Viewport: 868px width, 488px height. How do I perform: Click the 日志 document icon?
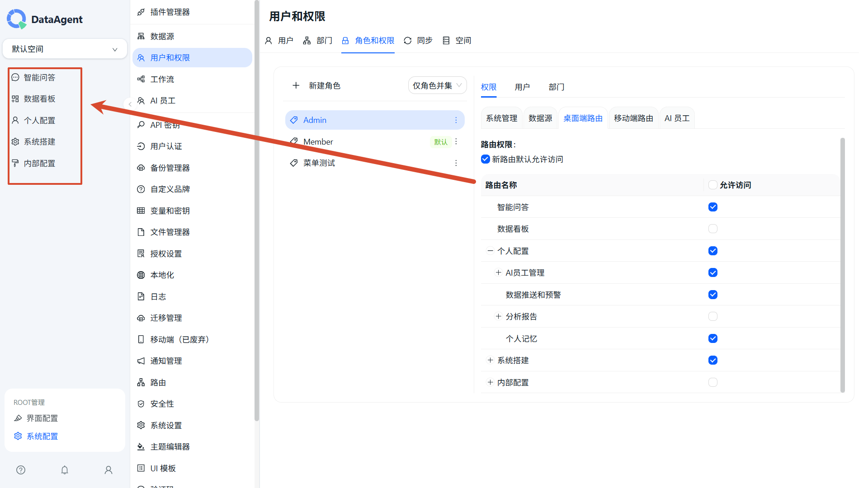[141, 296]
